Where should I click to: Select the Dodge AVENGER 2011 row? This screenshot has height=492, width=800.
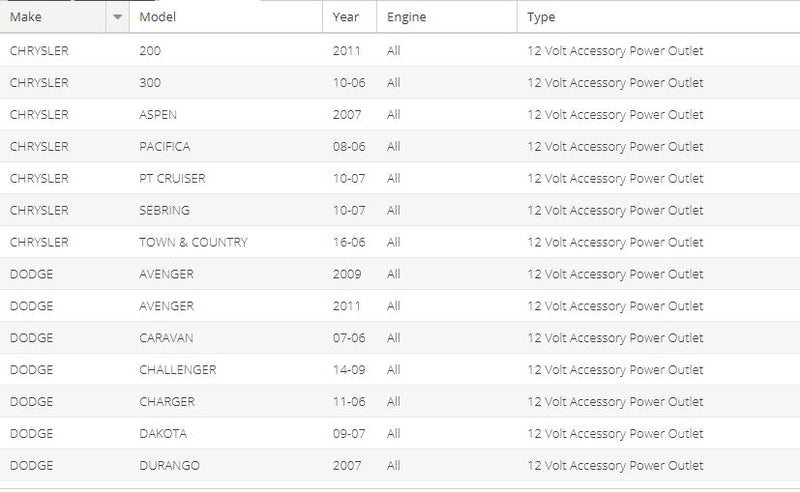(x=400, y=306)
